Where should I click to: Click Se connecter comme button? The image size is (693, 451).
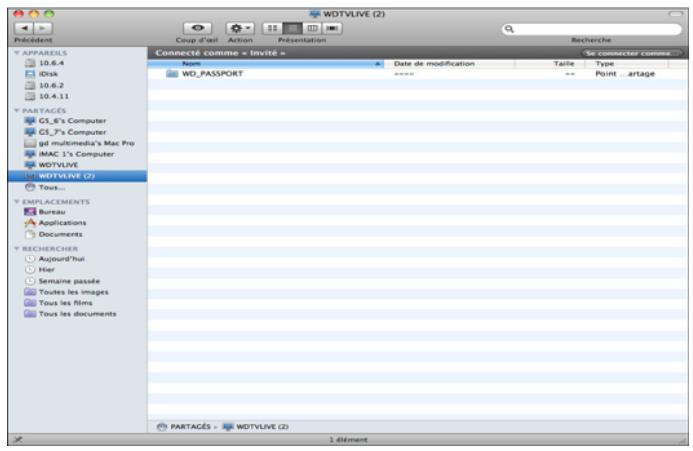coord(630,53)
